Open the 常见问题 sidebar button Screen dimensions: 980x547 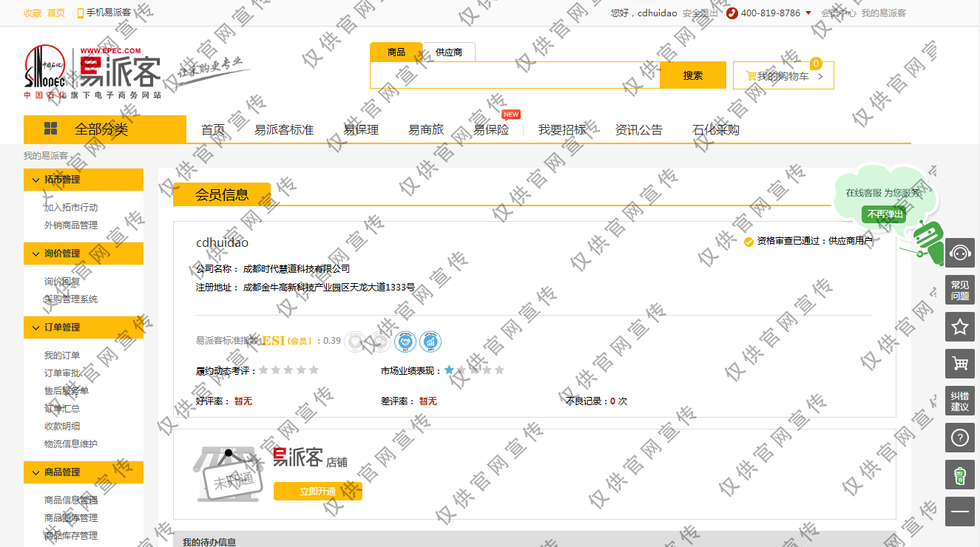click(x=960, y=290)
